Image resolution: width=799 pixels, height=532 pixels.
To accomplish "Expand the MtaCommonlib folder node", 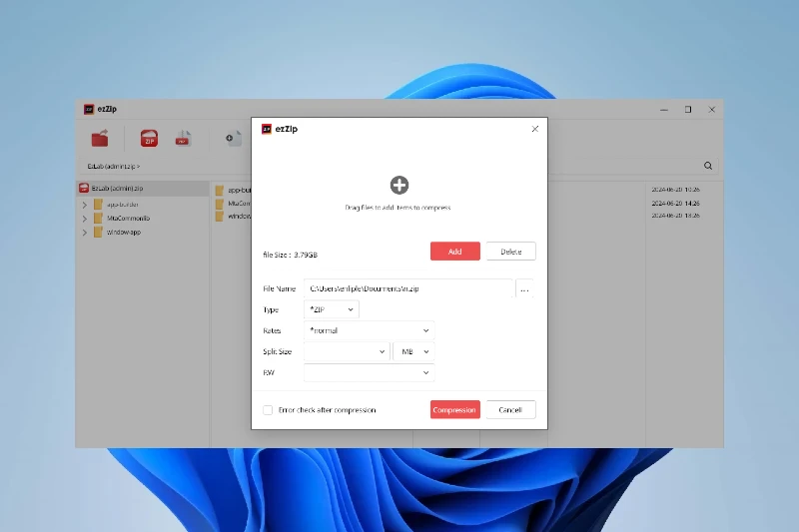I will click(x=85, y=218).
